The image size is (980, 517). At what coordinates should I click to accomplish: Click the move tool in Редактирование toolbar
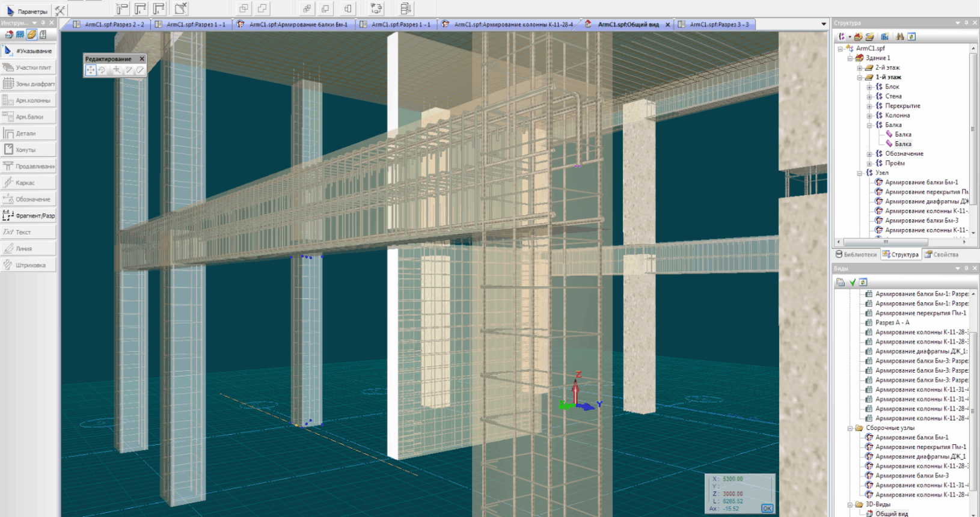90,70
